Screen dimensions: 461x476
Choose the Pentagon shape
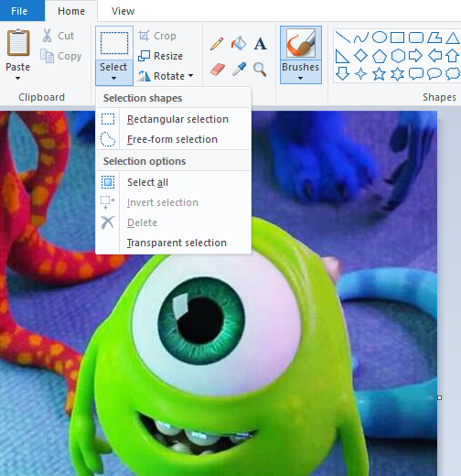pos(380,56)
